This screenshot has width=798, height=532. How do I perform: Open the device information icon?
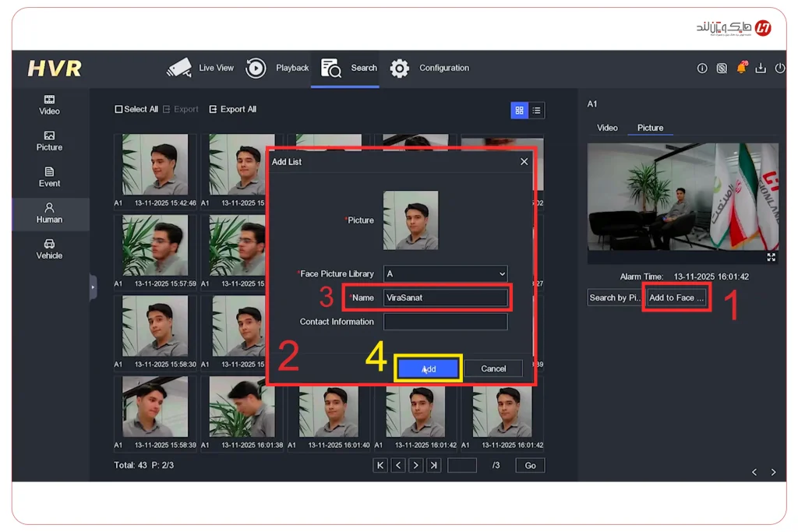pos(702,69)
